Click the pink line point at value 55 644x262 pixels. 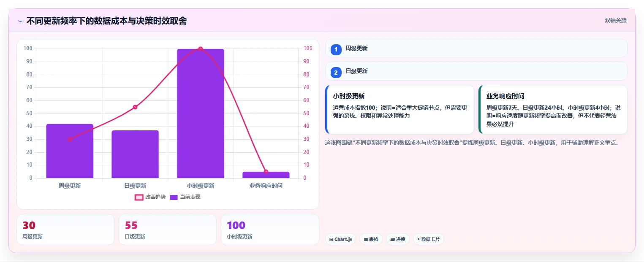pyautogui.click(x=135, y=107)
